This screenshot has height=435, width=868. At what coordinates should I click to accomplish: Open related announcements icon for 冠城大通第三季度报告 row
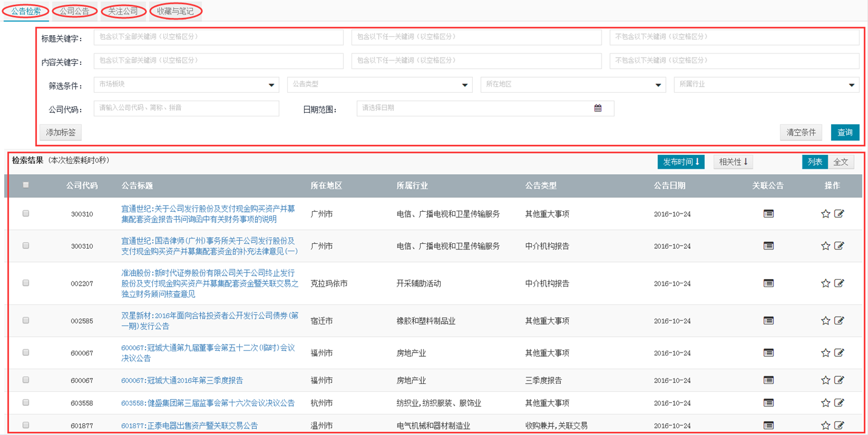(x=768, y=380)
